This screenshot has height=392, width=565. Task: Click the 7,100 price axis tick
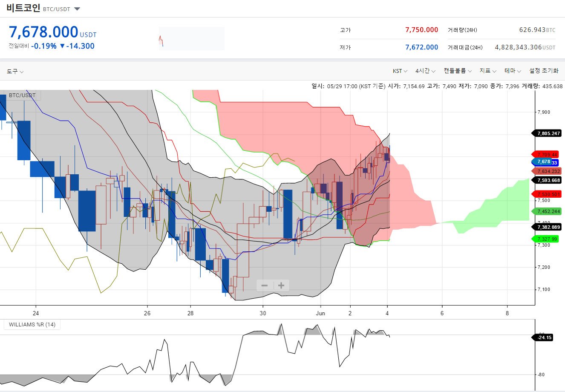544,290
